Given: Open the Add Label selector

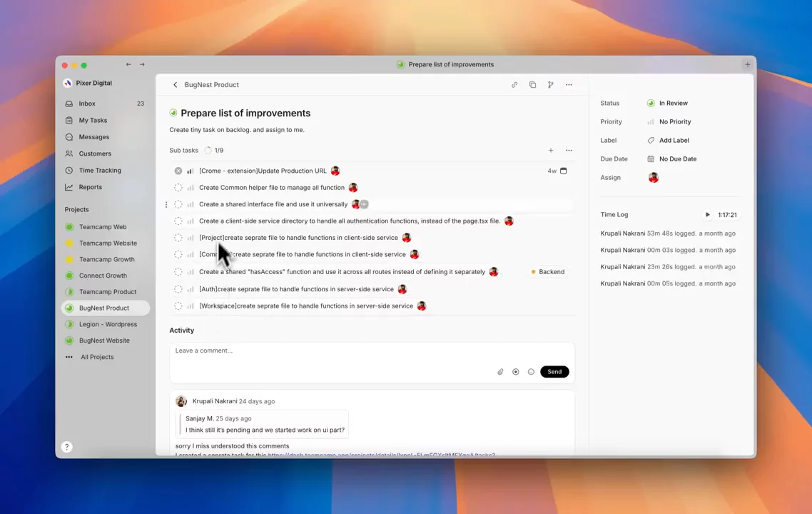Looking at the screenshot, I should point(668,141).
